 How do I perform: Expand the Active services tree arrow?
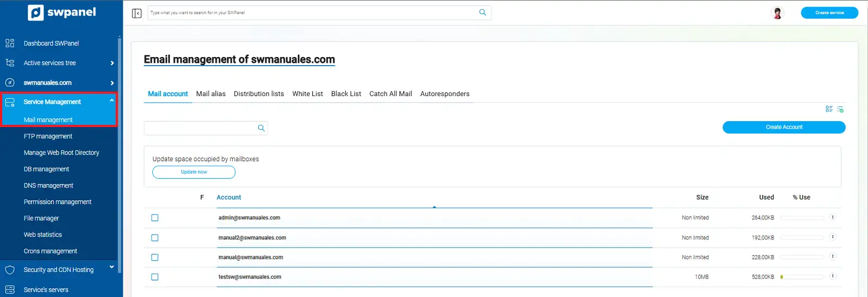[x=112, y=63]
